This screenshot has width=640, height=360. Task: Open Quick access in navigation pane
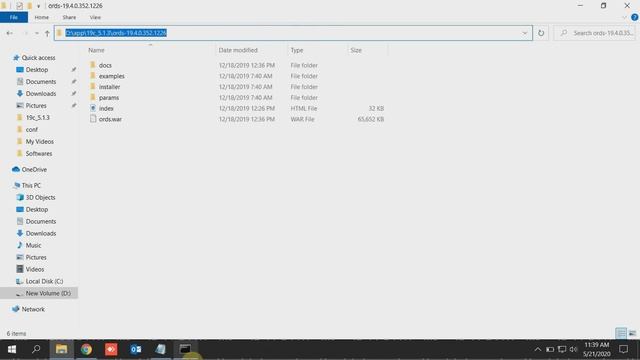pyautogui.click(x=38, y=58)
